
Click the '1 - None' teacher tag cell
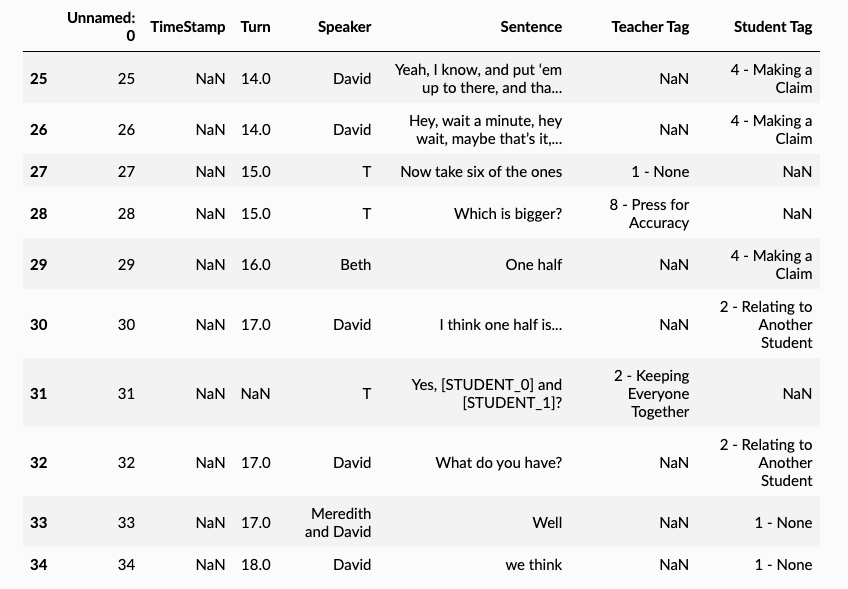tap(660, 172)
